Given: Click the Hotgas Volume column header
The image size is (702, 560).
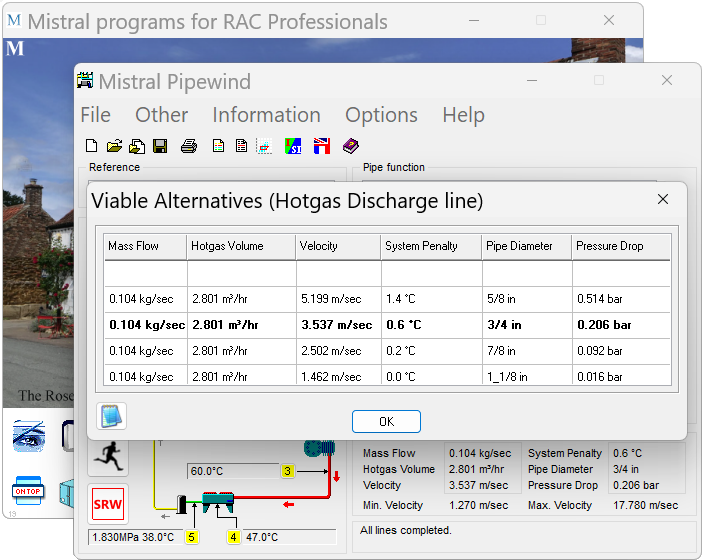Looking at the screenshot, I should point(241,246).
